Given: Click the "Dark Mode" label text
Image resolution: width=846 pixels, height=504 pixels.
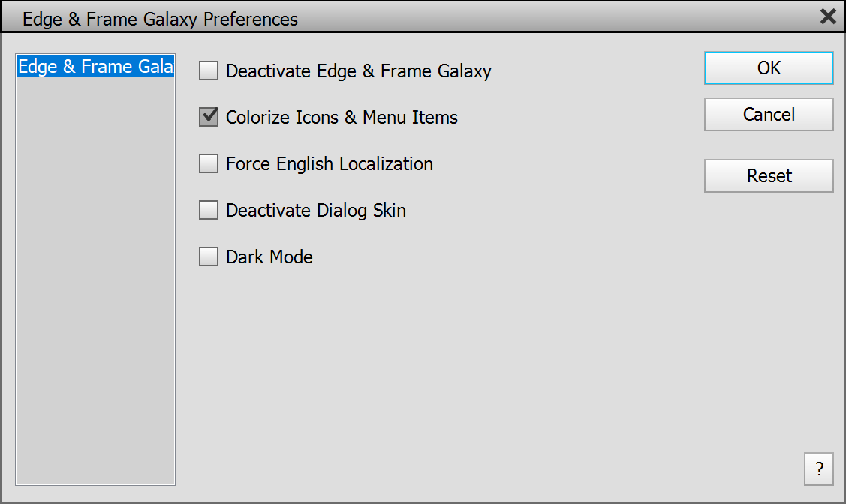Looking at the screenshot, I should click(269, 257).
